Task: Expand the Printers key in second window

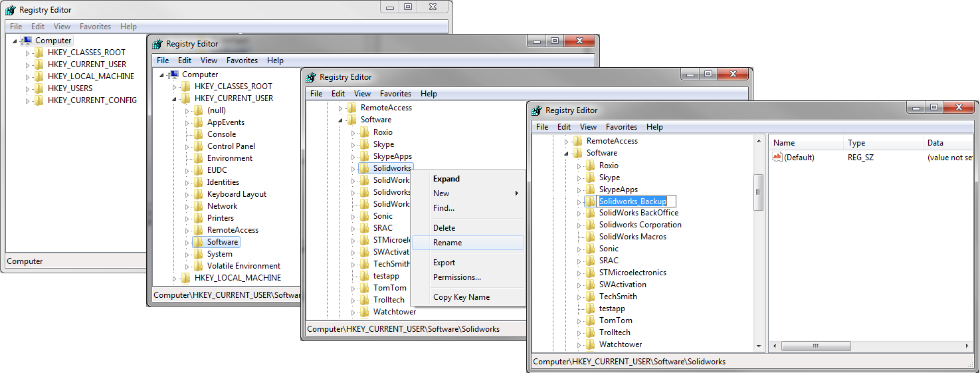Action: click(x=187, y=218)
